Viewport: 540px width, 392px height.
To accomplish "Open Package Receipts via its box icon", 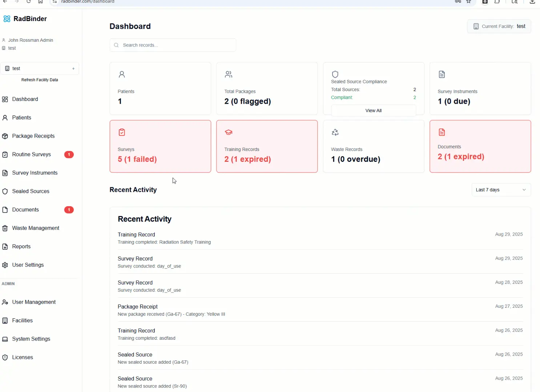I will tap(5, 136).
